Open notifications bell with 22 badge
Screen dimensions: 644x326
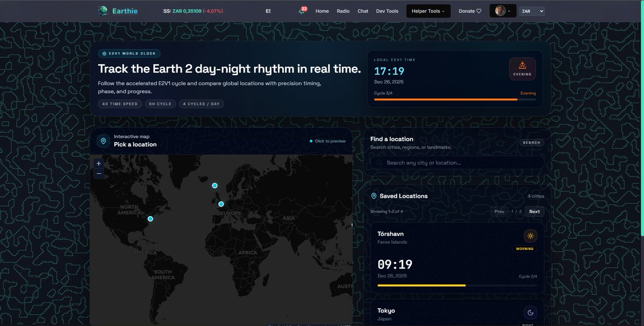(x=303, y=11)
